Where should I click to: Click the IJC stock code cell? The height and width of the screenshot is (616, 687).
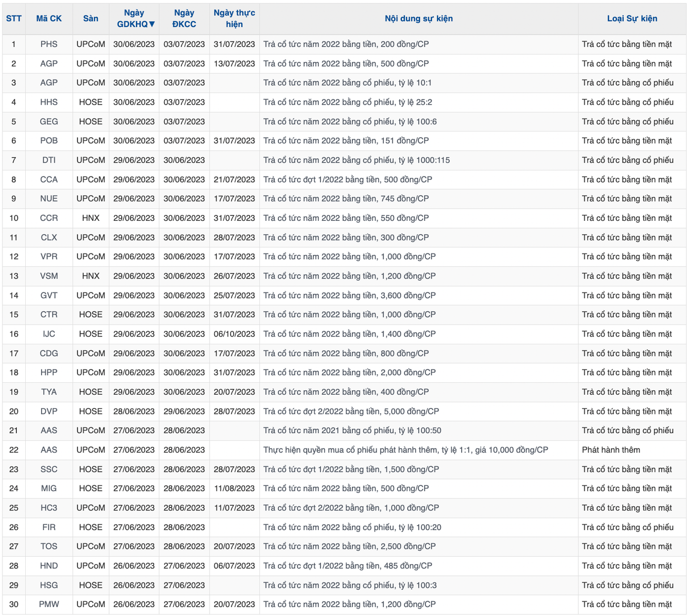(x=49, y=334)
